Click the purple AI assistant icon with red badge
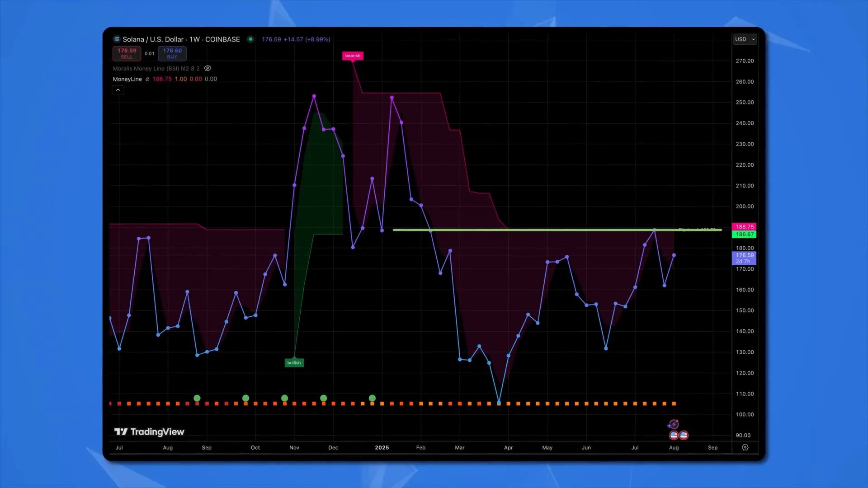 coord(673,424)
